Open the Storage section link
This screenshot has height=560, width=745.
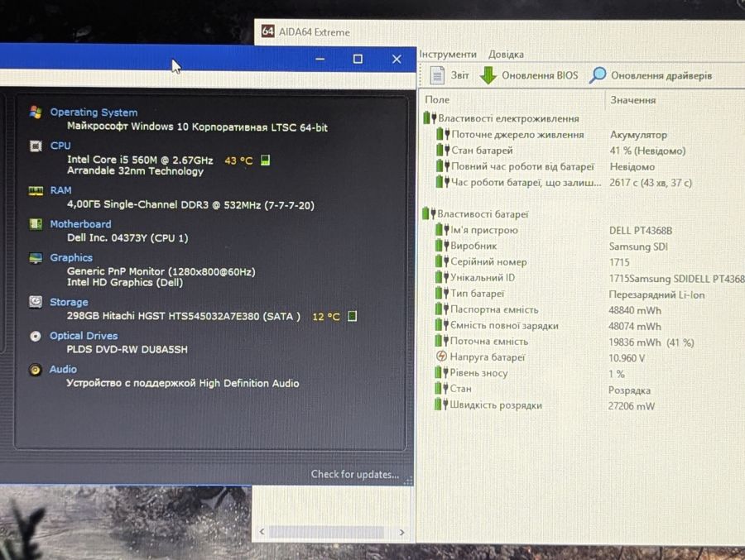pyautogui.click(x=69, y=302)
